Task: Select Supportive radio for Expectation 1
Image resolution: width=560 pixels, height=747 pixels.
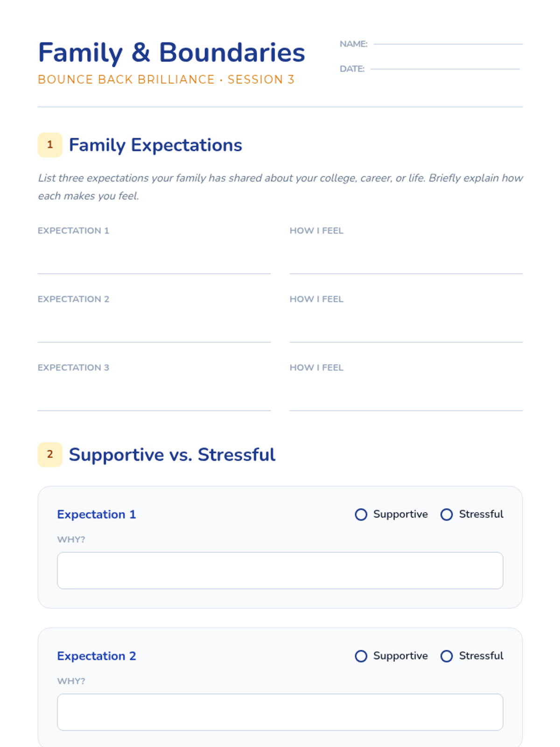Action: pos(361,514)
